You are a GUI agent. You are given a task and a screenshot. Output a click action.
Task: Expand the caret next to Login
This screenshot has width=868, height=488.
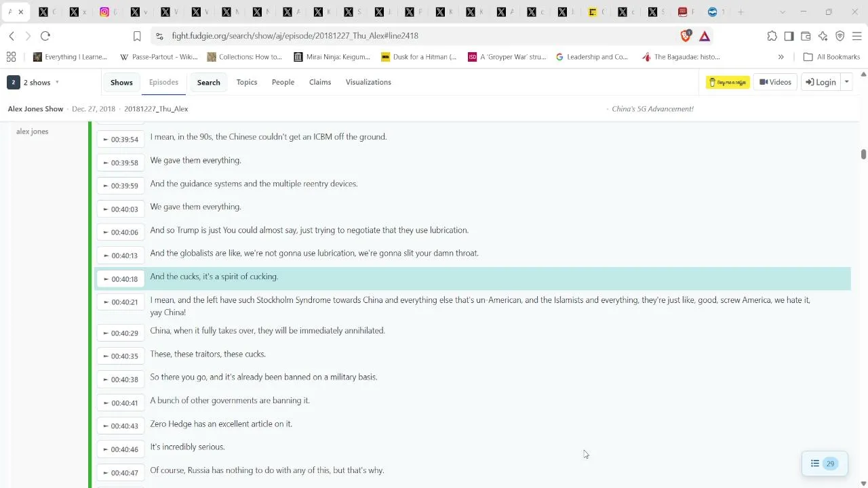[846, 82]
